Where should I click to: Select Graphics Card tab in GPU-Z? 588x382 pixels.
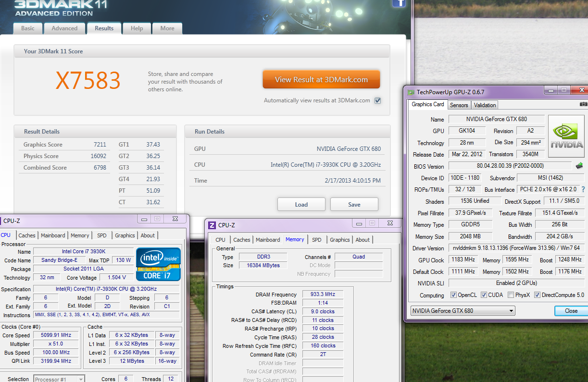click(427, 104)
